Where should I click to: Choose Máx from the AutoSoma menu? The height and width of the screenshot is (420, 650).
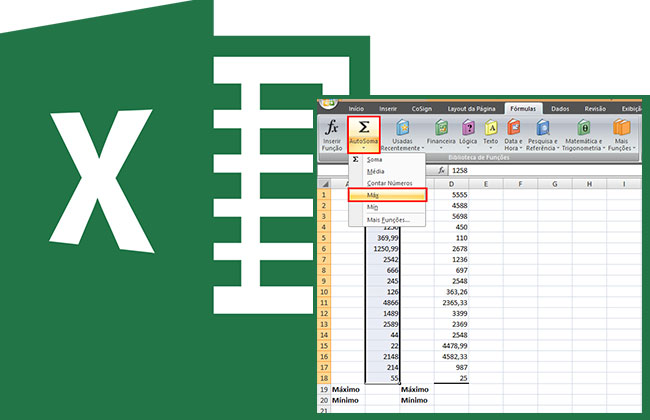[x=388, y=195]
